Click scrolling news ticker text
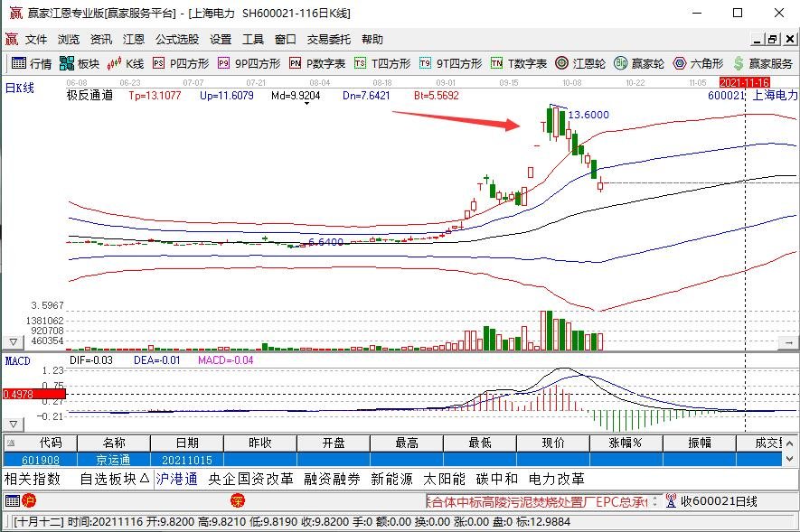Viewport: 800px width, 532px height. [x=537, y=501]
